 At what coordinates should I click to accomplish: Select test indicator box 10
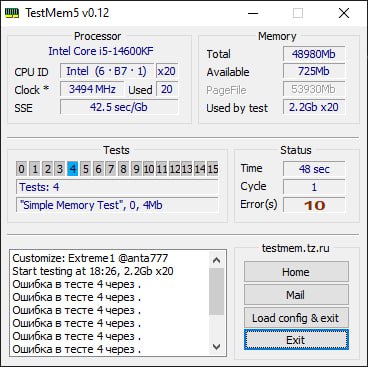point(149,169)
